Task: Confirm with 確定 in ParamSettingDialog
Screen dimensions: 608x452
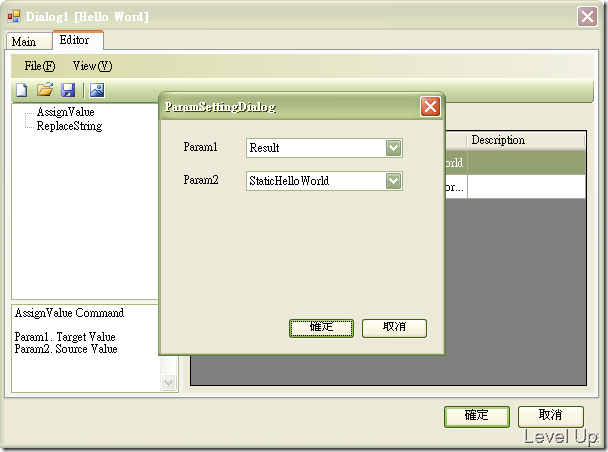Action: pyautogui.click(x=321, y=328)
